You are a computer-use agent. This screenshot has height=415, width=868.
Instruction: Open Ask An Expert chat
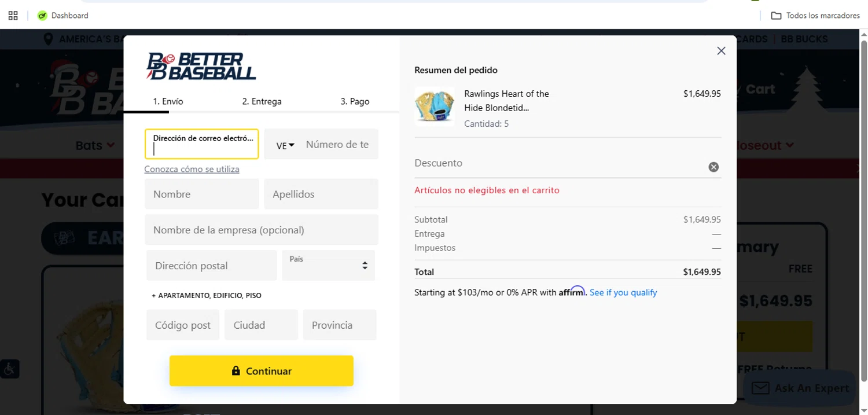pyautogui.click(x=799, y=388)
